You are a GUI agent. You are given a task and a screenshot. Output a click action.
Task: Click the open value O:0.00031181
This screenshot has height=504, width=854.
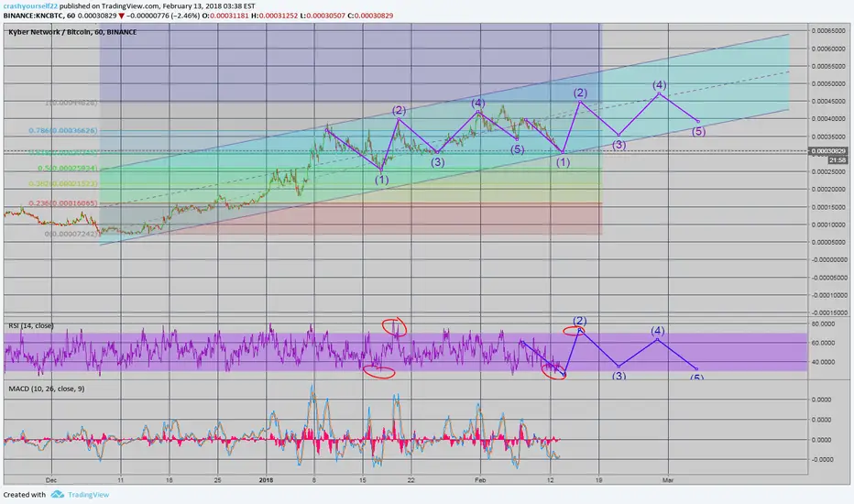tap(225, 16)
